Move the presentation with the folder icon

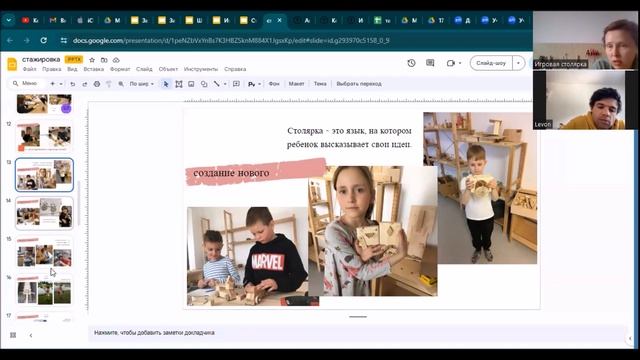tap(104, 60)
